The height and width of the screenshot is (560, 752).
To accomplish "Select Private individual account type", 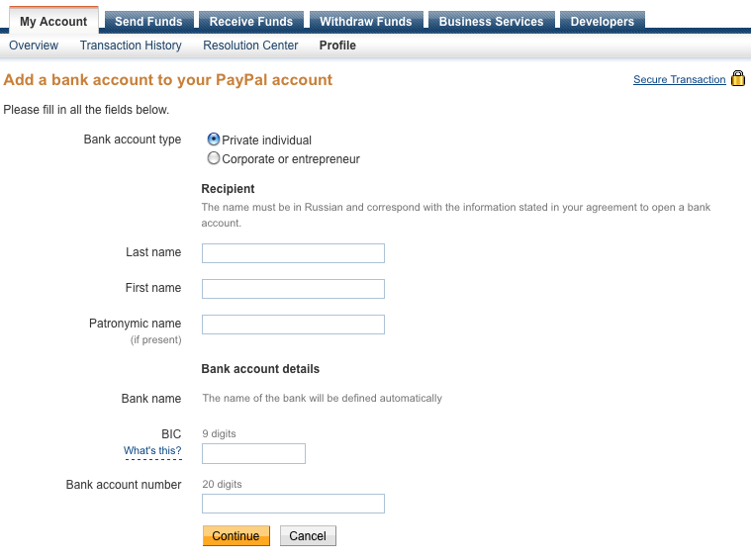I will click(x=214, y=140).
